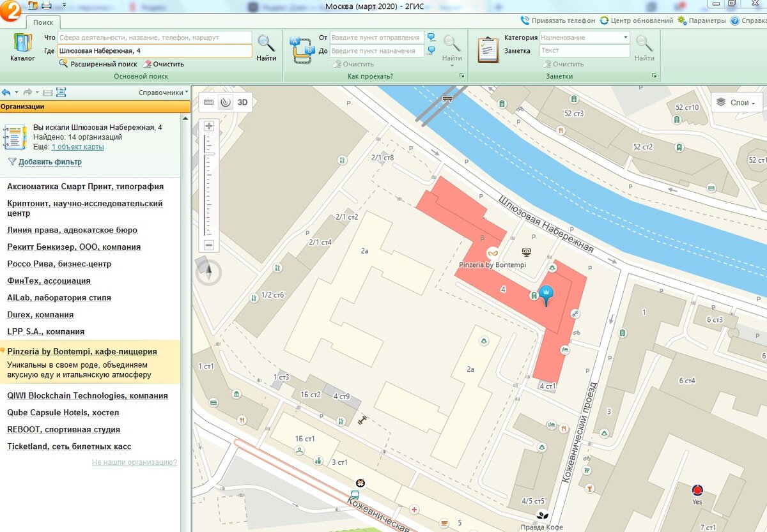Click the forward arrow in the panel toolbar
The height and width of the screenshot is (532, 767).
[28, 92]
